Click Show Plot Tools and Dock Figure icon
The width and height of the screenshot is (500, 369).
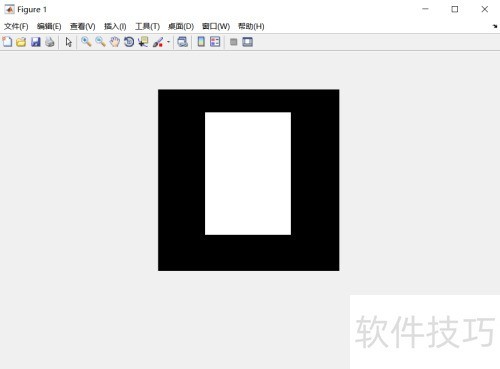coord(248,42)
